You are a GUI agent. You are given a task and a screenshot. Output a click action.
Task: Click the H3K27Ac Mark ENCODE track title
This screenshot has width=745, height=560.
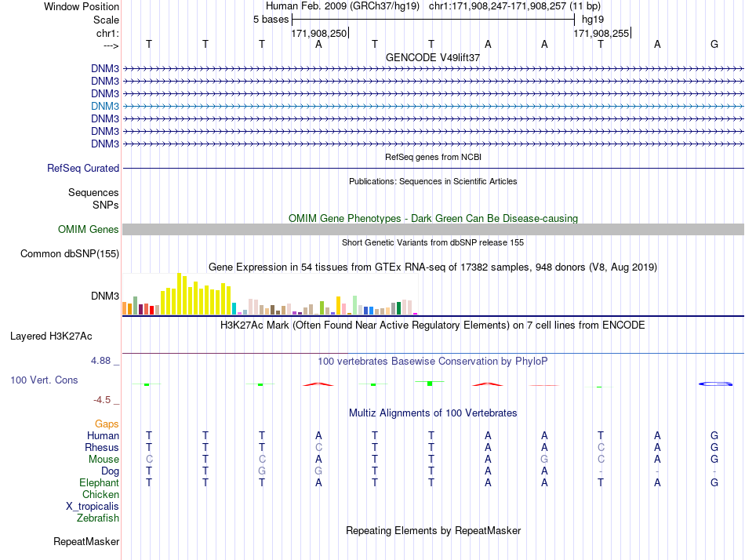click(433, 325)
